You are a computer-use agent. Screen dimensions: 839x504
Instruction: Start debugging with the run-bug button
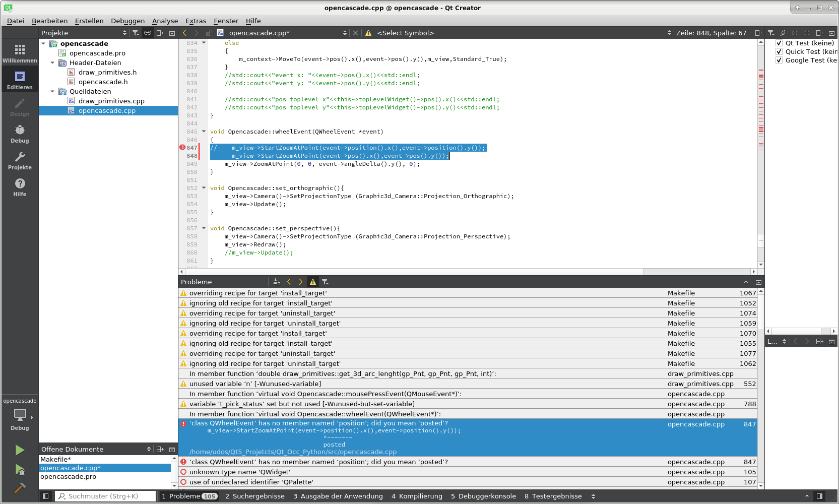20,470
